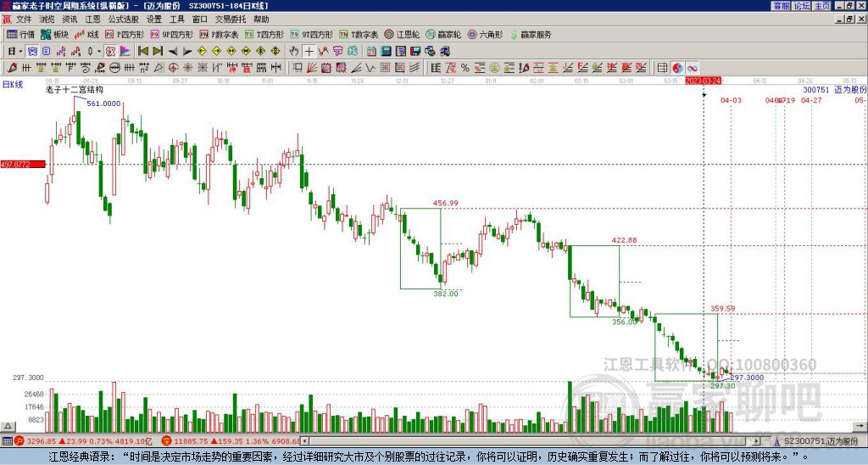The height and width of the screenshot is (465, 868).
Task: Open the 江恩 menu
Action: [92, 20]
